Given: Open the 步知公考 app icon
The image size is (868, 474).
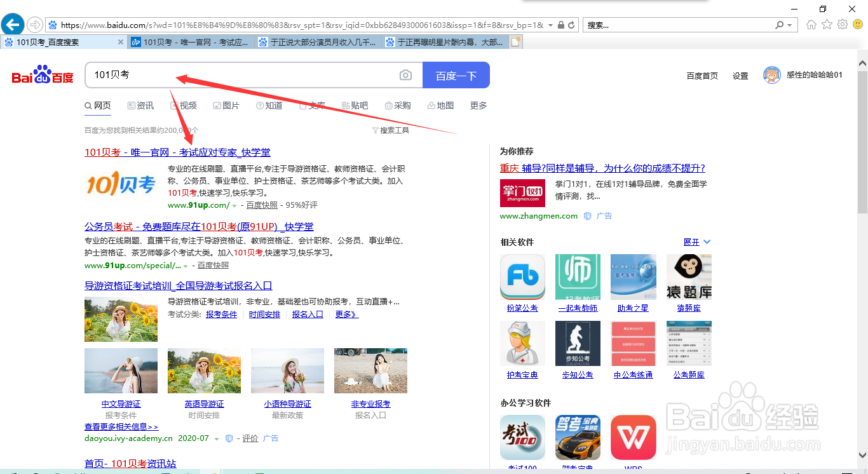Looking at the screenshot, I should pyautogui.click(x=578, y=344).
